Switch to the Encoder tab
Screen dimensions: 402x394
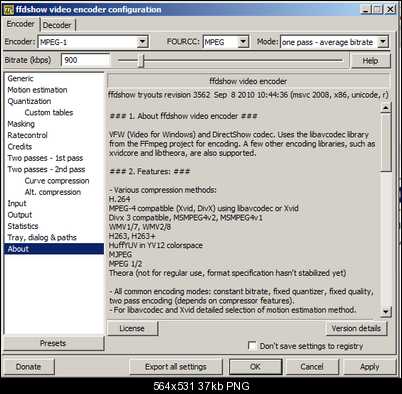coord(20,24)
